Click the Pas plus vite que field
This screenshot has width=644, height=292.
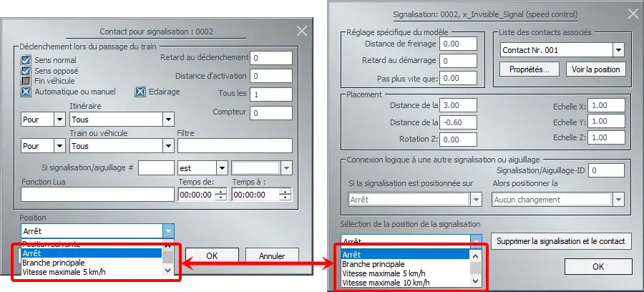click(458, 78)
